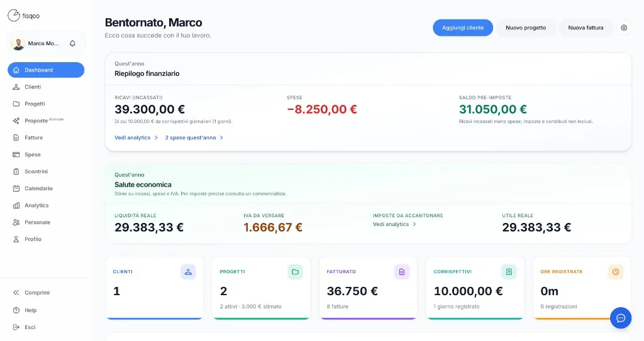The width and height of the screenshot is (644, 341).
Task: Click the 2 attivi · 3.000 € stimato text
Action: tap(250, 306)
